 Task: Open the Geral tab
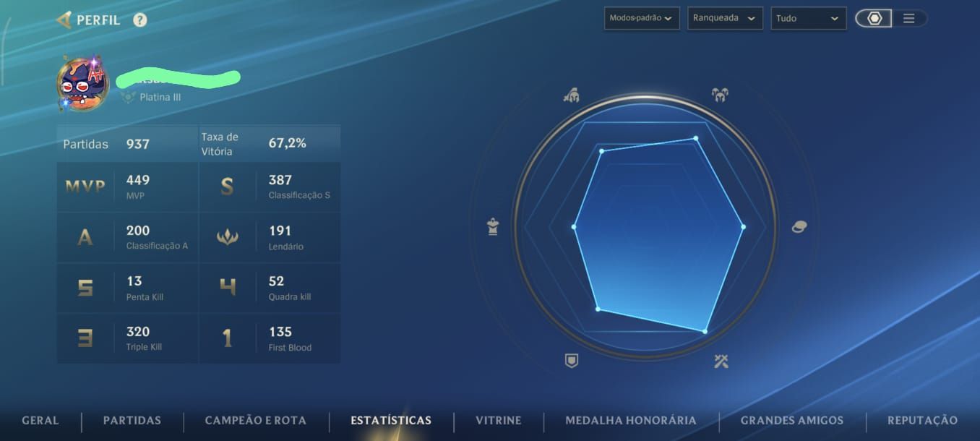click(40, 420)
